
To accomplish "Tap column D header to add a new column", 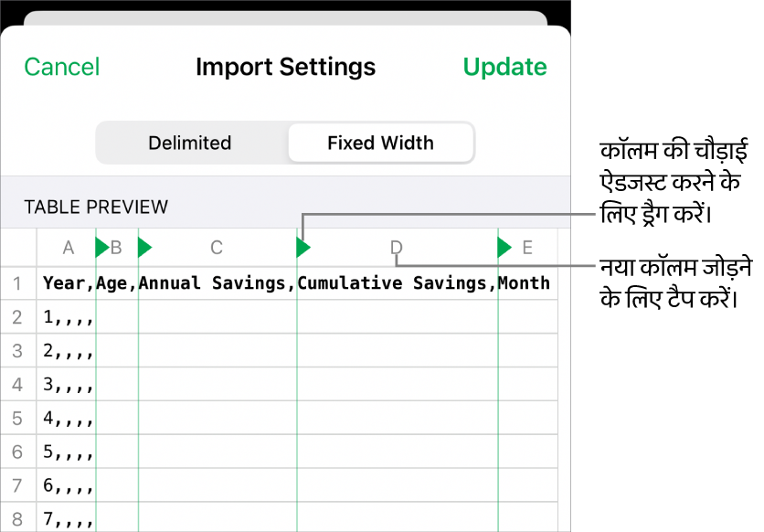I will 396,247.
